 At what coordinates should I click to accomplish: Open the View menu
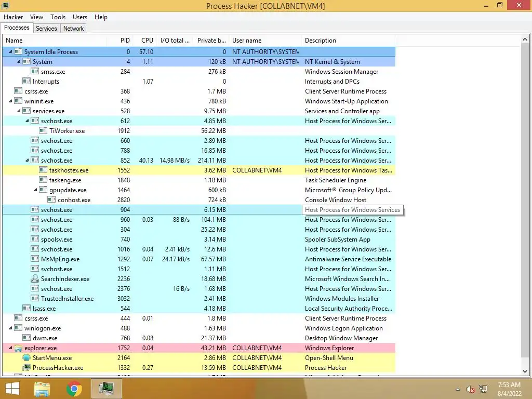pos(36,17)
